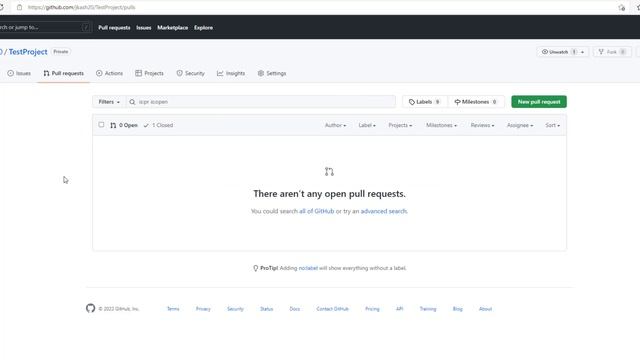The image size is (640, 360).
Task: Click the GitHub Octocat logo in footer
Action: pos(91,308)
